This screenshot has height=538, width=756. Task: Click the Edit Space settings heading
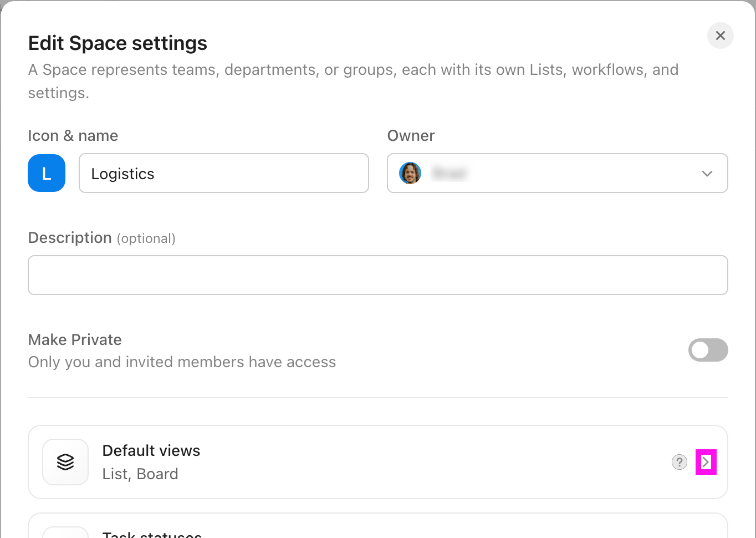point(118,43)
